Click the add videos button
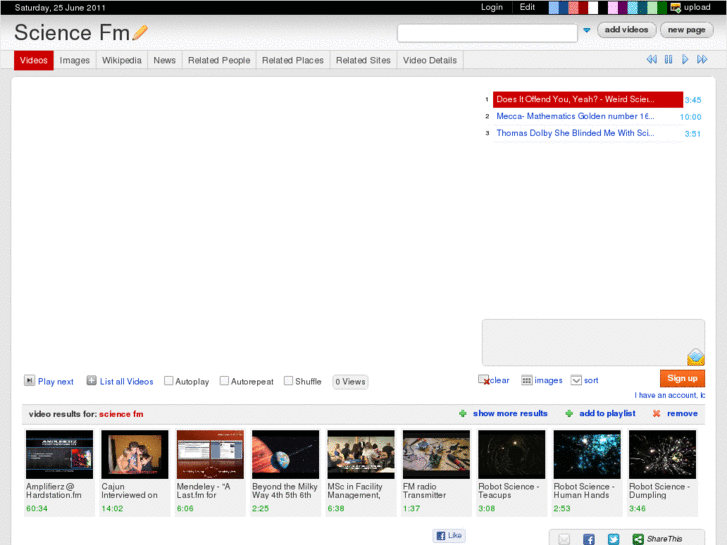Image resolution: width=727 pixels, height=545 pixels. (x=626, y=30)
